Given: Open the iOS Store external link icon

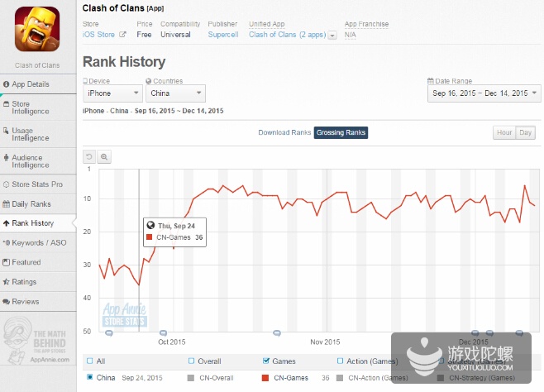Looking at the screenshot, I should pos(122,35).
